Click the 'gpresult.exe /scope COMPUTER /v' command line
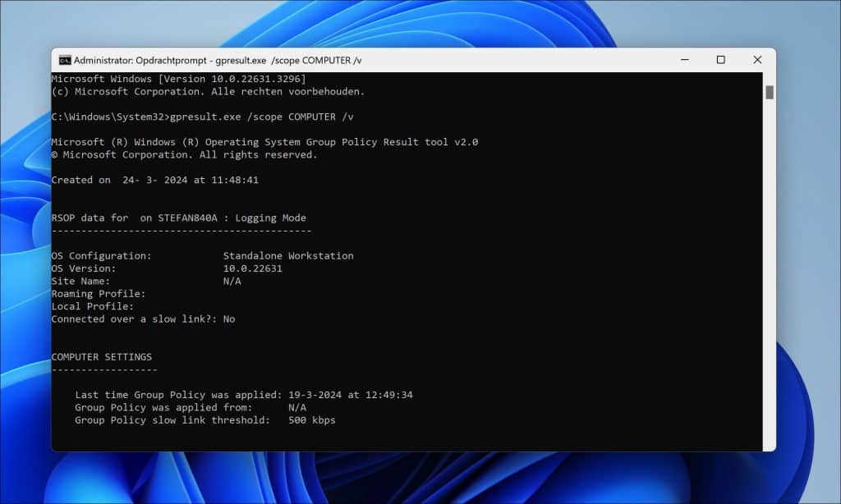The height and width of the screenshot is (504, 841). tap(202, 117)
